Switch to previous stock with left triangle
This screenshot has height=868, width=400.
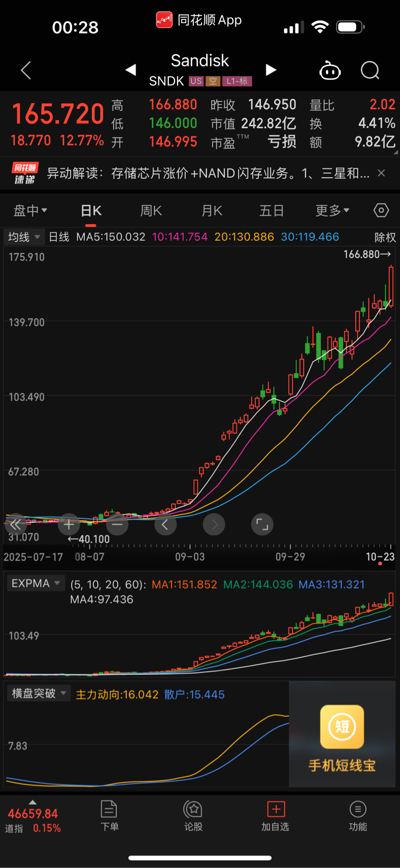(x=131, y=70)
